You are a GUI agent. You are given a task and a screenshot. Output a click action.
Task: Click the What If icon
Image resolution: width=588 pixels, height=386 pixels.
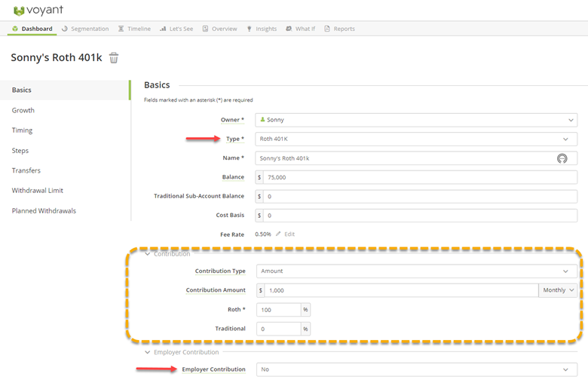click(289, 29)
